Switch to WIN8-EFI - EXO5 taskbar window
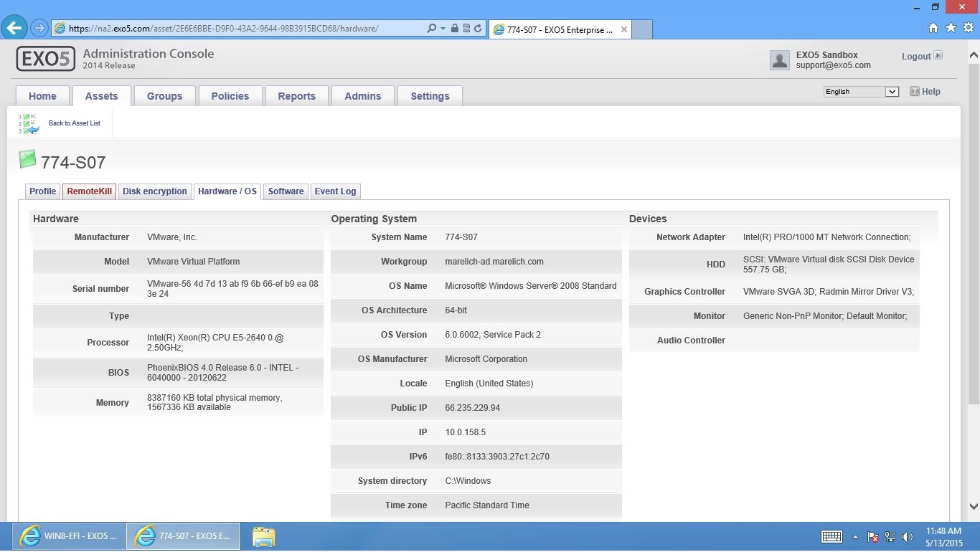The height and width of the screenshot is (552, 980). pos(67,536)
